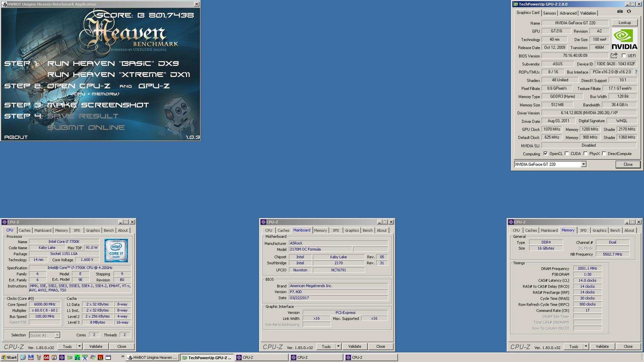Click Run Heaven "Basic" DX9
This screenshot has height=362, width=644.
(113, 63)
